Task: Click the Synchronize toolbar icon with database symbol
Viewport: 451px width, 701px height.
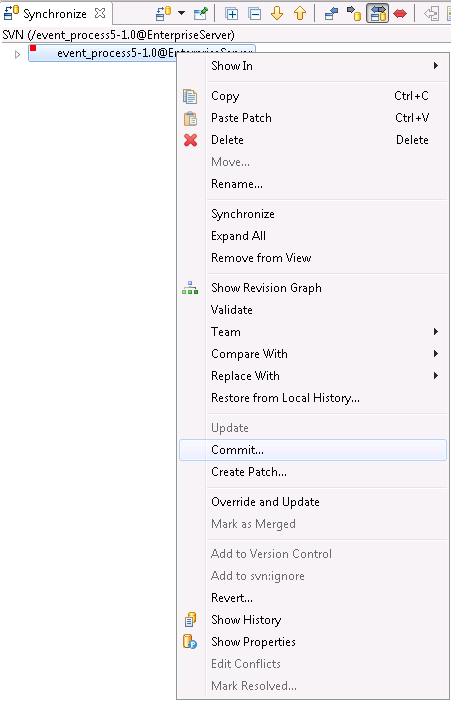Action: coord(163,14)
